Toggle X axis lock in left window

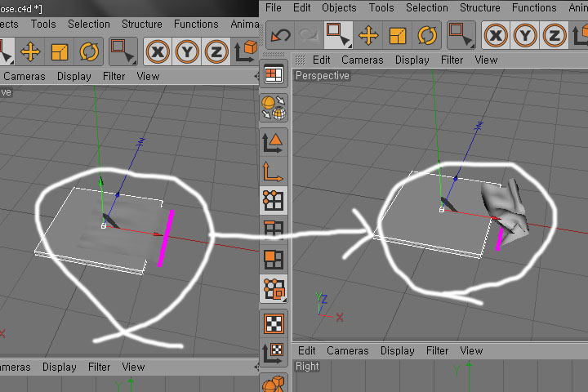pyautogui.click(x=158, y=51)
